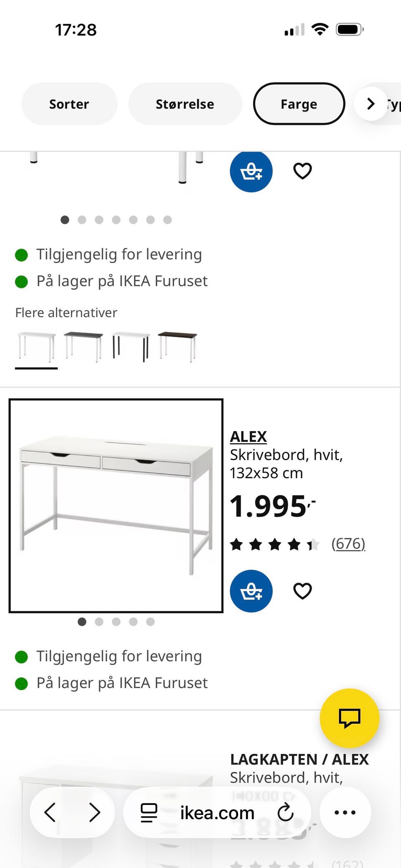Open the Størrelse filter

(185, 104)
